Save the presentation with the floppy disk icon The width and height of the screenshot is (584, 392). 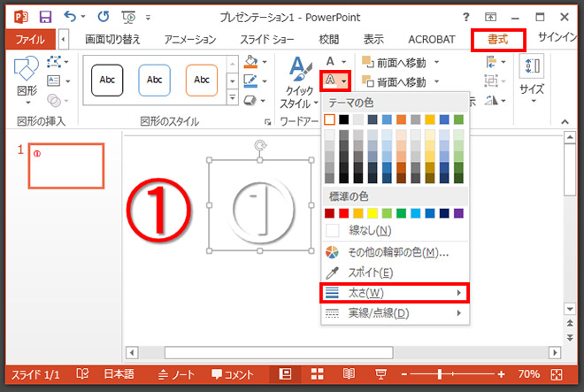[x=45, y=17]
